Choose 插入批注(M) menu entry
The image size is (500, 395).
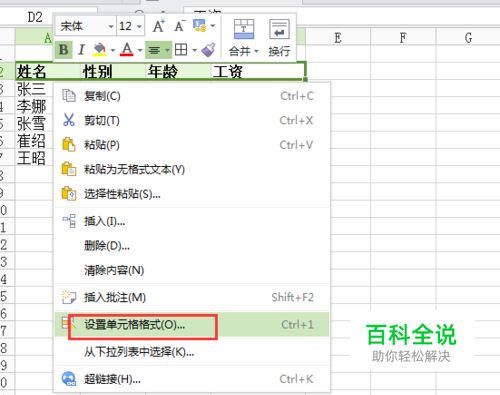(192, 297)
